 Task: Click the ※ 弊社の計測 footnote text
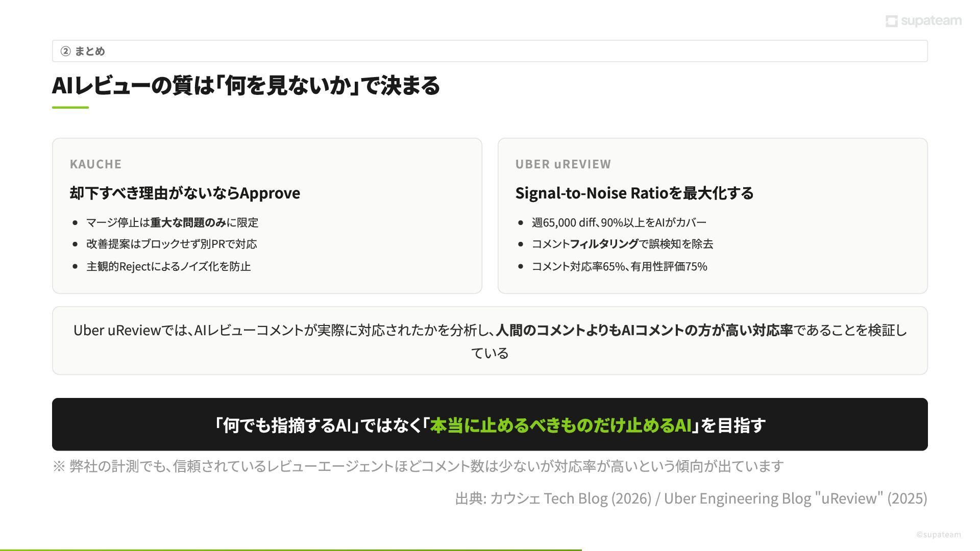[x=418, y=466]
